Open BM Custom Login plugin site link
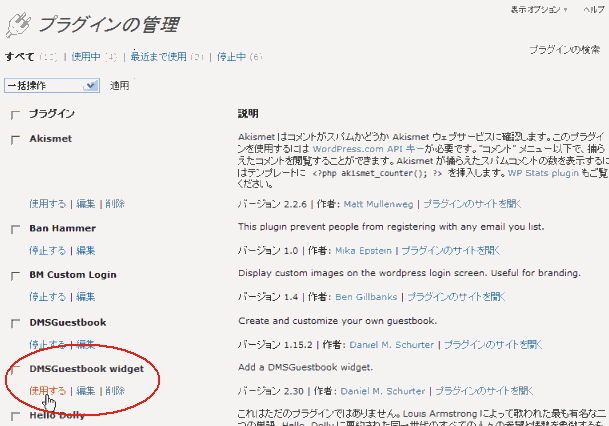The image size is (609, 426). pyautogui.click(x=456, y=297)
